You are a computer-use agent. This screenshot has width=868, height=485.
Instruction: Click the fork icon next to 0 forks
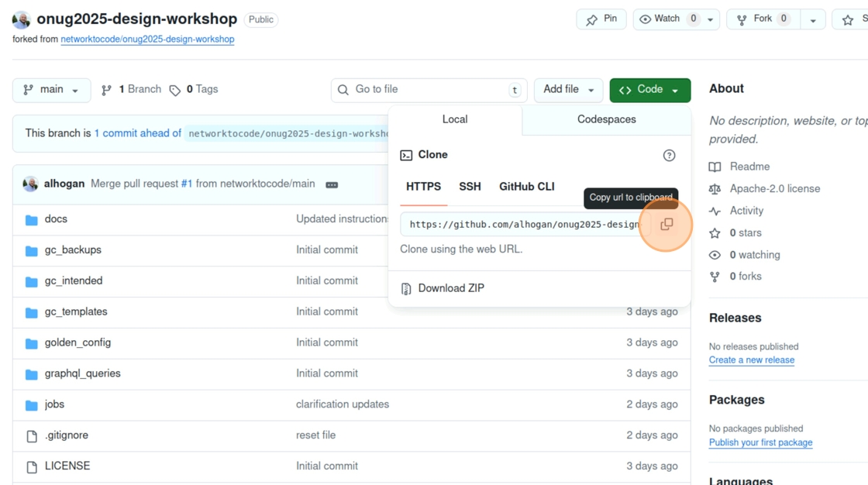point(715,277)
